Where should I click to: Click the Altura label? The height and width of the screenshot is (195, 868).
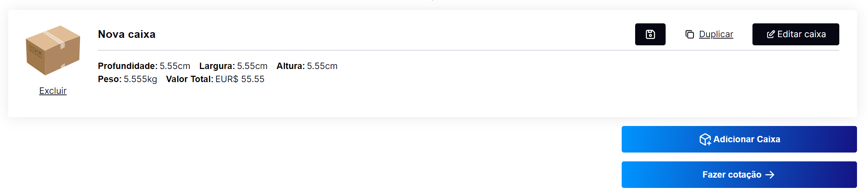click(x=291, y=66)
